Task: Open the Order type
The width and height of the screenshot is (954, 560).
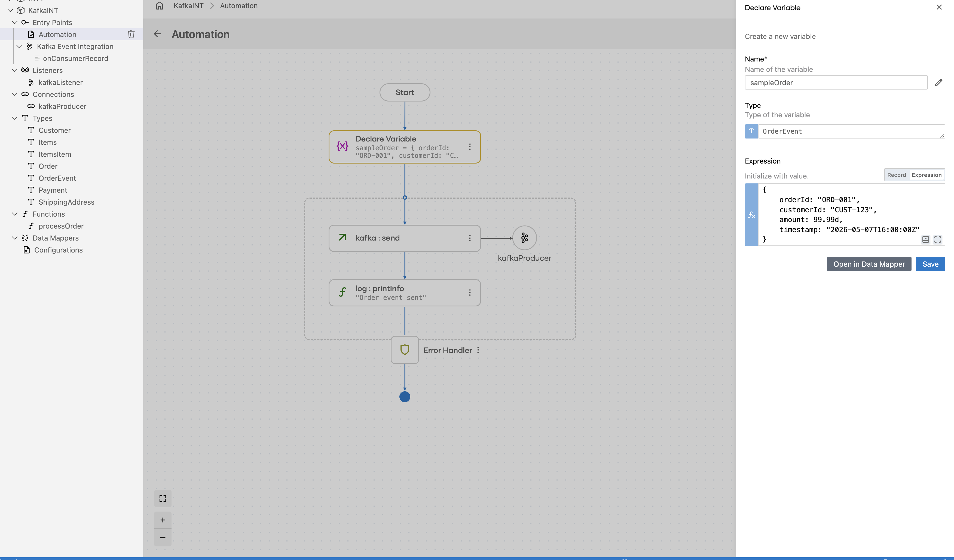Action: pos(48,166)
